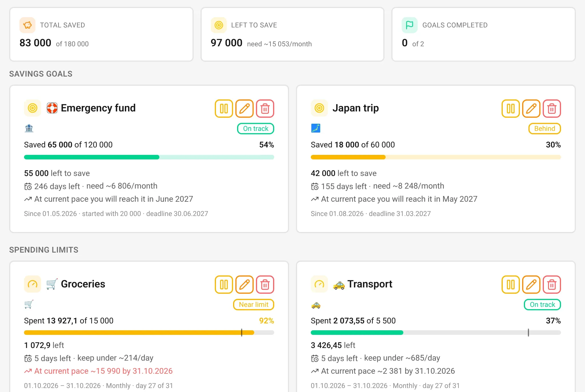This screenshot has height=392, width=585.
Task: Click 'At current pace you will reach it in June 2027'
Action: coord(109,199)
